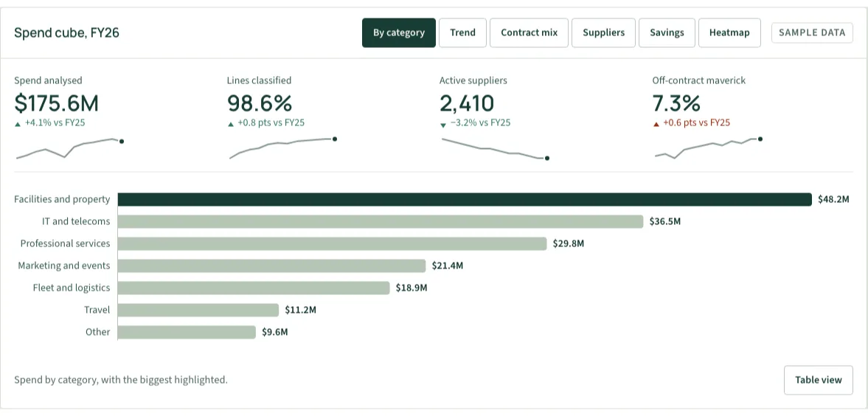Click the Off-contract maverick sparkline
This screenshot has width=868, height=416.
coord(708,148)
